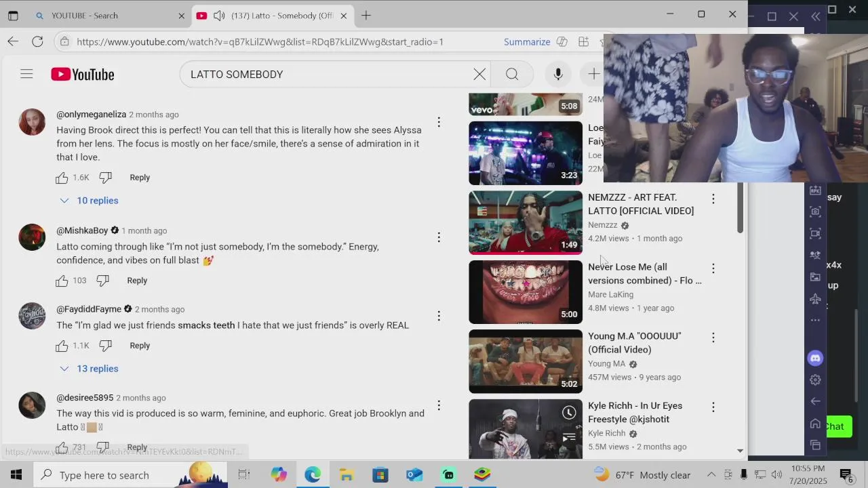Open the Windows Start menu
The image size is (868, 488).
[16, 475]
